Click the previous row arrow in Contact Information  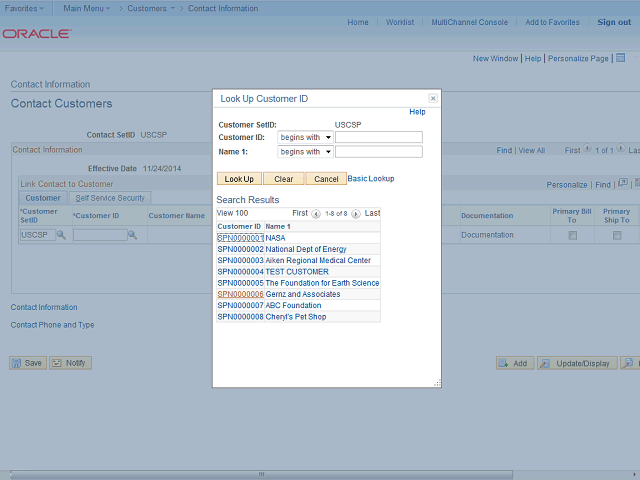point(589,150)
